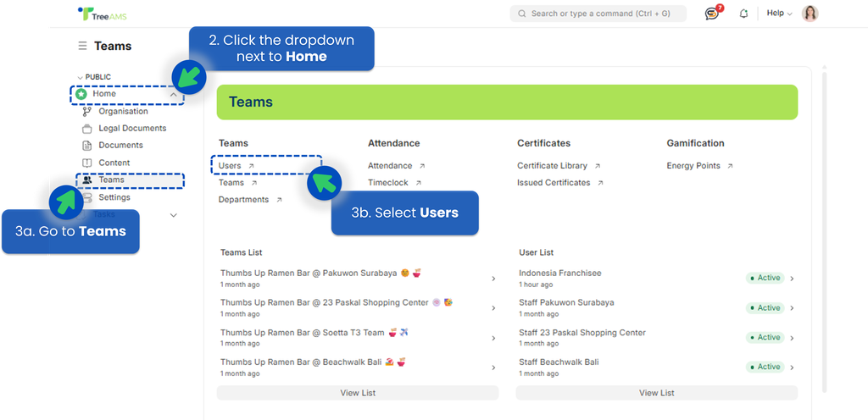The height and width of the screenshot is (420, 868).
Task: Click View List under Teams List
Action: tap(358, 393)
